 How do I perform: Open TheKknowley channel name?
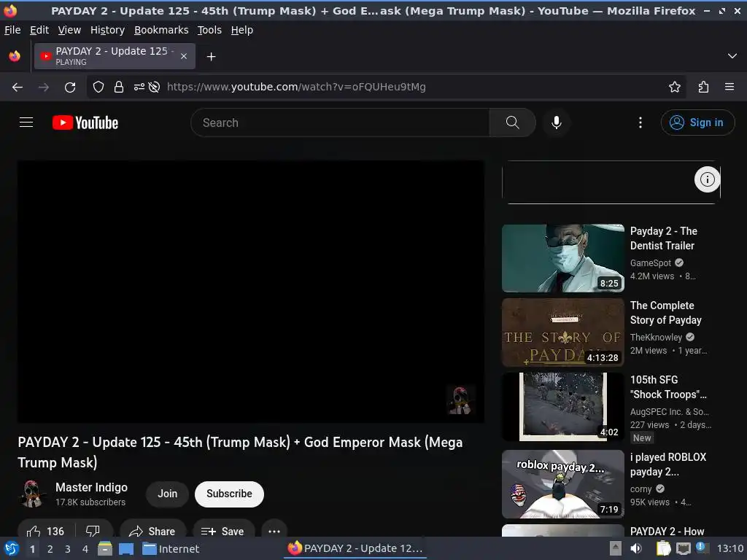point(656,337)
